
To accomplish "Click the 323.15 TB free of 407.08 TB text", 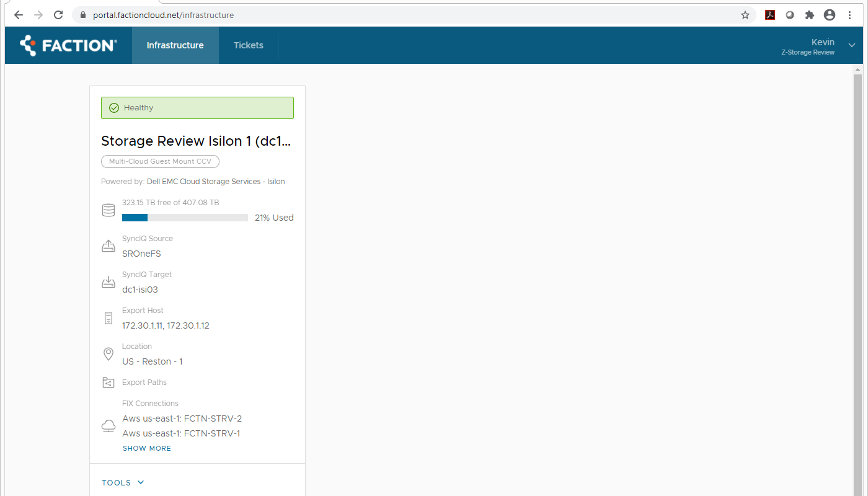I will coord(170,203).
